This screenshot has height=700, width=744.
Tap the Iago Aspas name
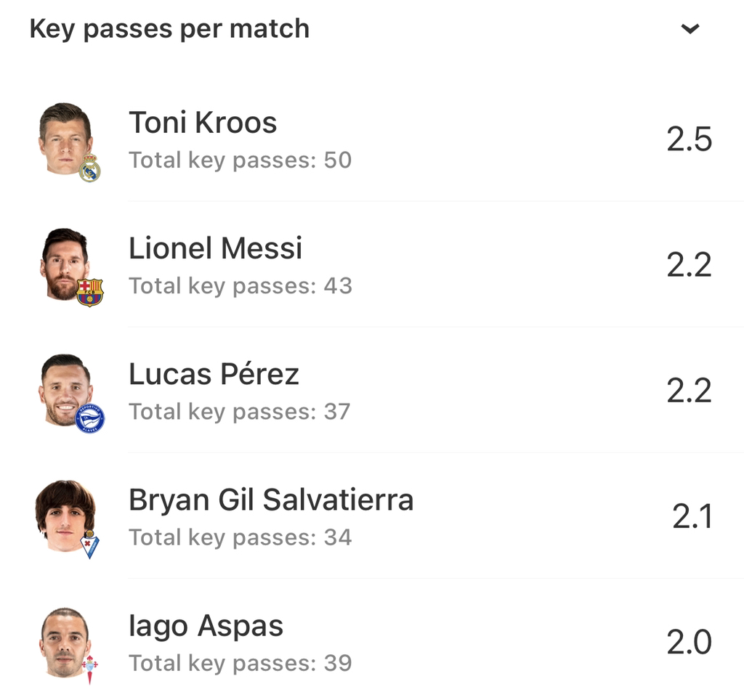pos(206,625)
